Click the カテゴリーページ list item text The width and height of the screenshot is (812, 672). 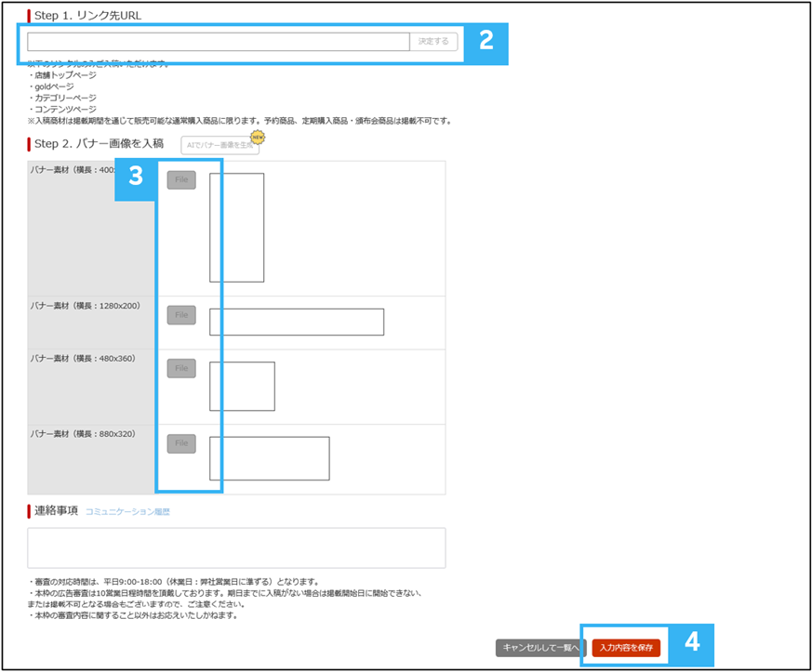pos(65,99)
